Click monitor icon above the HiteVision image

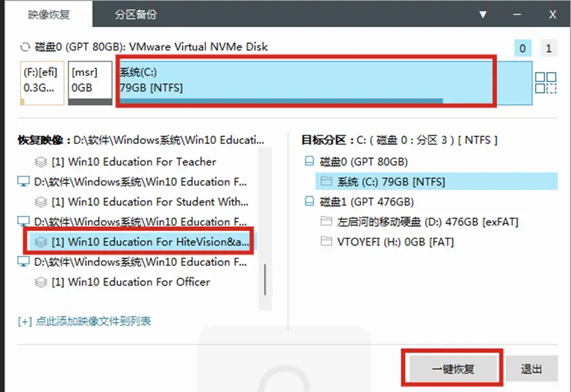(x=24, y=221)
